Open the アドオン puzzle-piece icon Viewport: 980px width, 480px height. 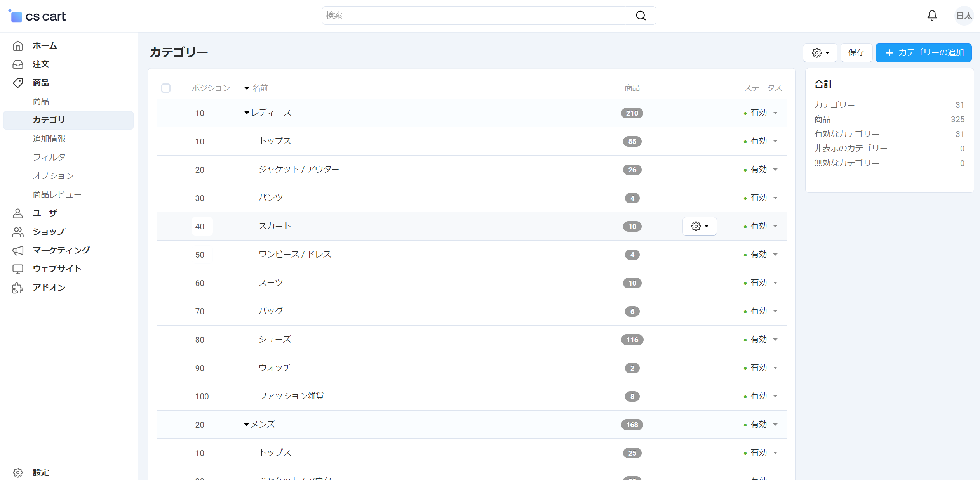point(18,288)
